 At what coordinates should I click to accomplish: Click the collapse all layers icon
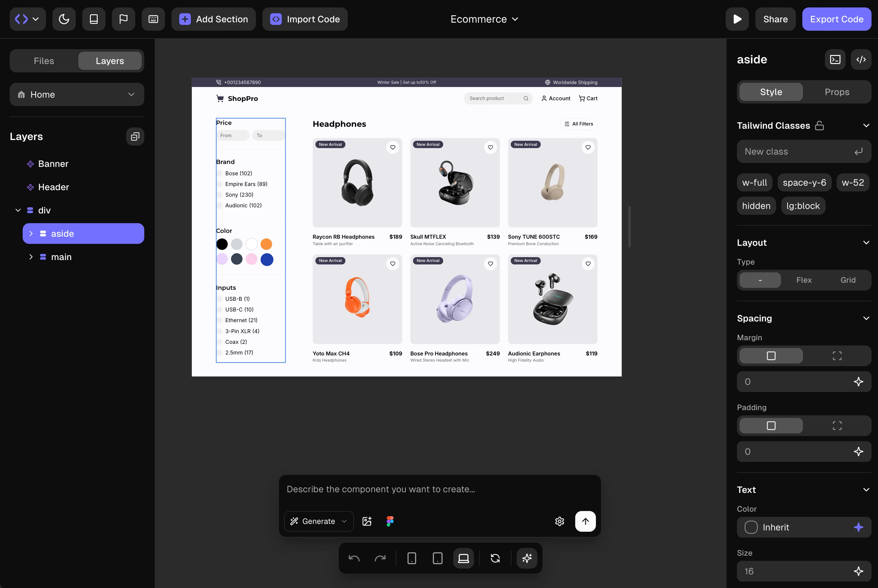(135, 136)
